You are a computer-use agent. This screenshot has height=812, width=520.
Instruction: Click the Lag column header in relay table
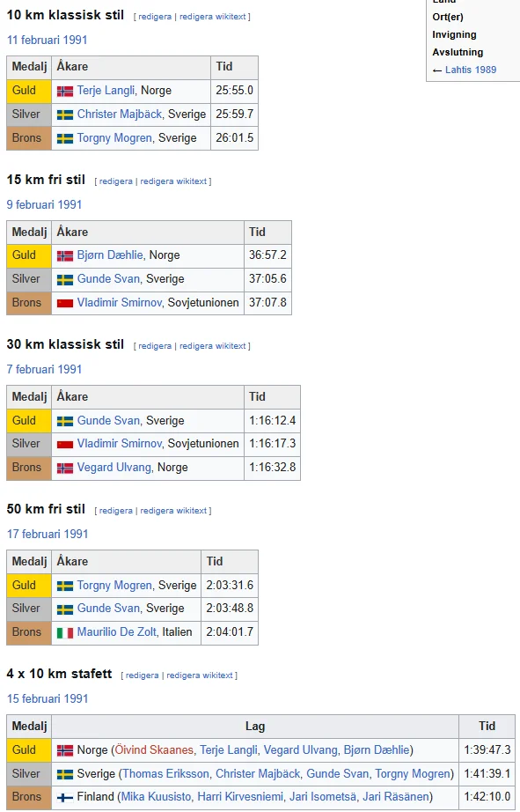click(x=255, y=727)
